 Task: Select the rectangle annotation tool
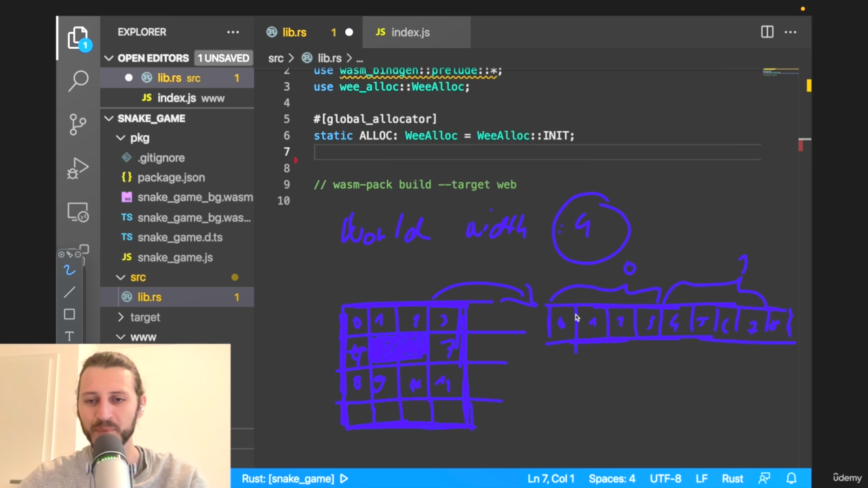(x=69, y=314)
